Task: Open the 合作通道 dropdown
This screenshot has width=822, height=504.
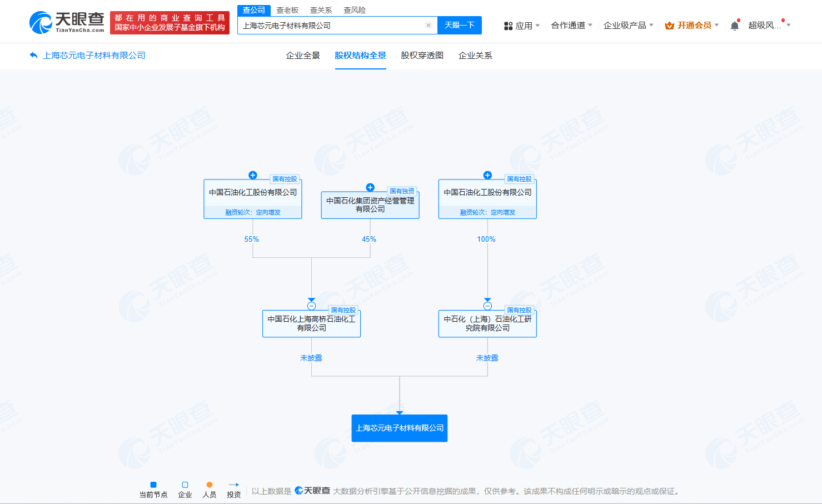Action: (x=571, y=26)
